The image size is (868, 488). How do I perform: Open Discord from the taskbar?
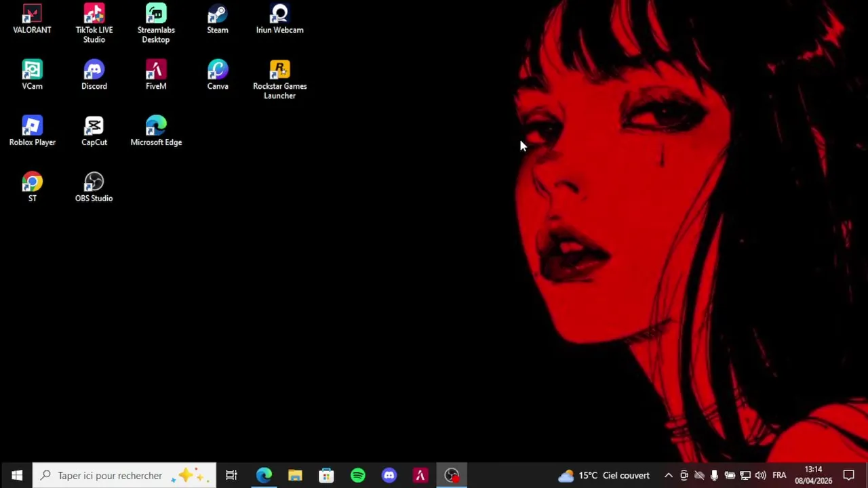click(389, 475)
